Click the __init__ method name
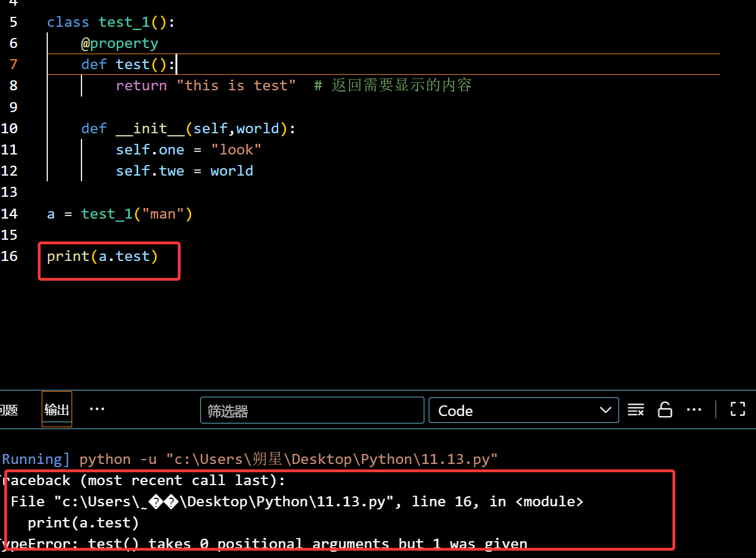 [150, 129]
